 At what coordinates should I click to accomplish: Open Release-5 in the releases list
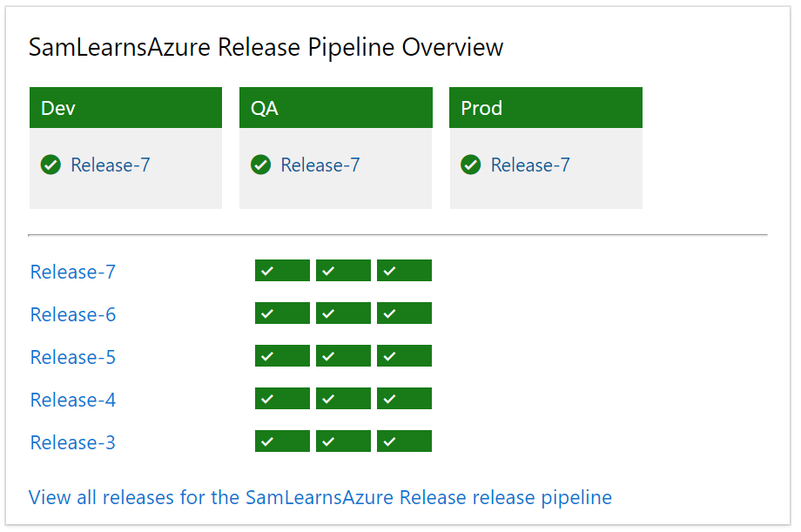73,357
